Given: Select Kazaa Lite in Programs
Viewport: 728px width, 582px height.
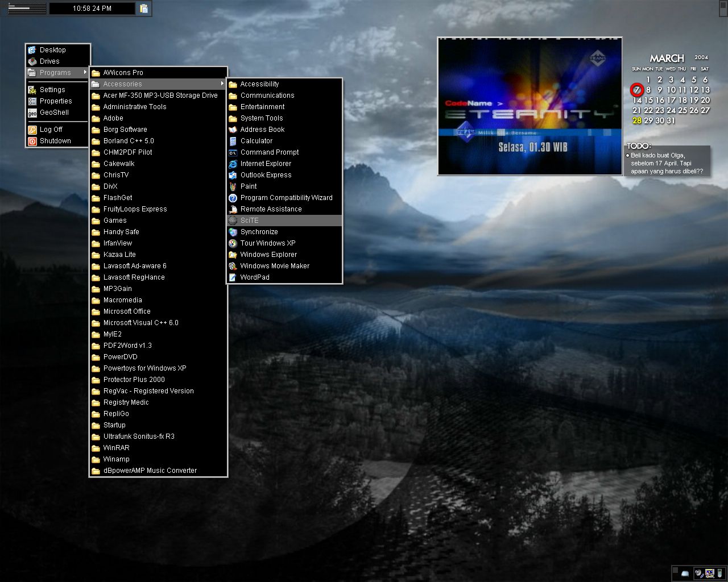Looking at the screenshot, I should pyautogui.click(x=159, y=255).
